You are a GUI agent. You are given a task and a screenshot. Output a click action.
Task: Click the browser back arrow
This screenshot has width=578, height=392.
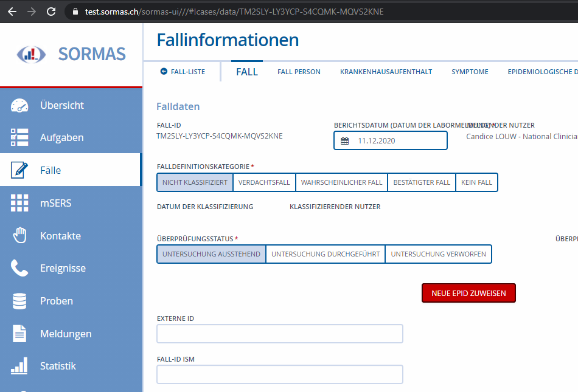pyautogui.click(x=12, y=12)
